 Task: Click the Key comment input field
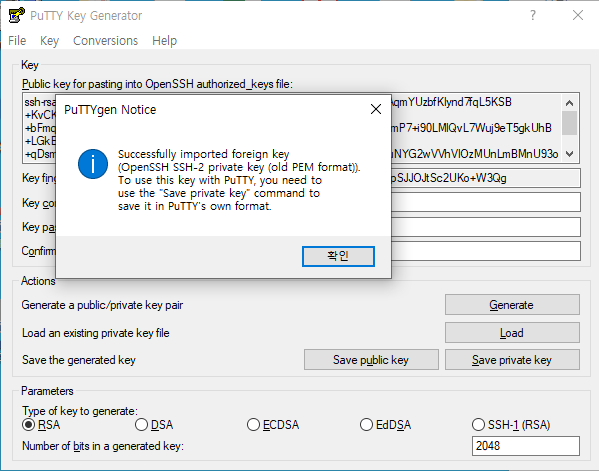pyautogui.click(x=486, y=202)
